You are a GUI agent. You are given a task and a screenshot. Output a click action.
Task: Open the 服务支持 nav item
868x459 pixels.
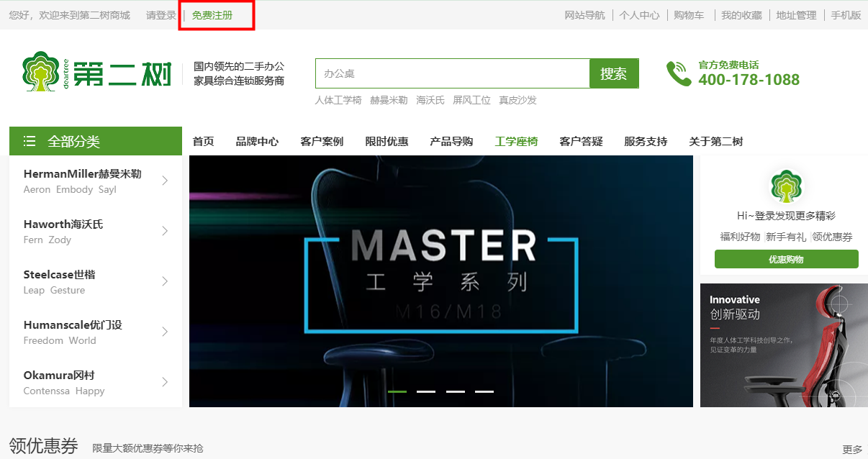(646, 142)
